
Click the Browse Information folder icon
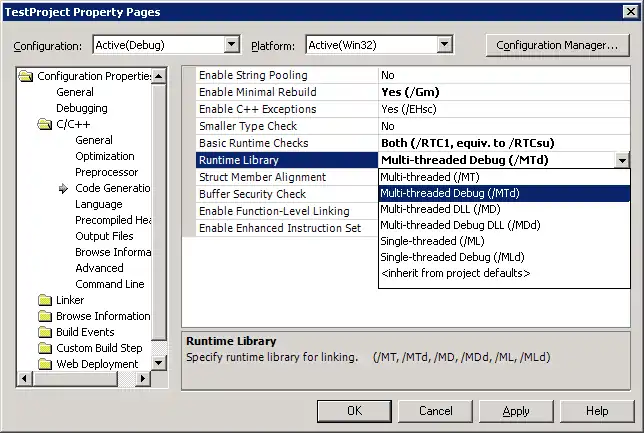(x=45, y=316)
